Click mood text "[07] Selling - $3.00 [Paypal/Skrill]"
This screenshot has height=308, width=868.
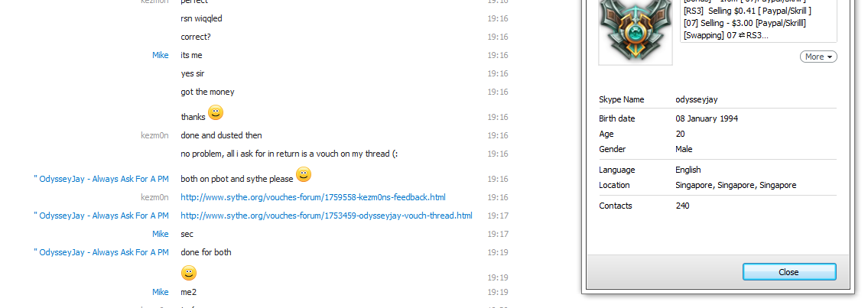[x=745, y=23]
